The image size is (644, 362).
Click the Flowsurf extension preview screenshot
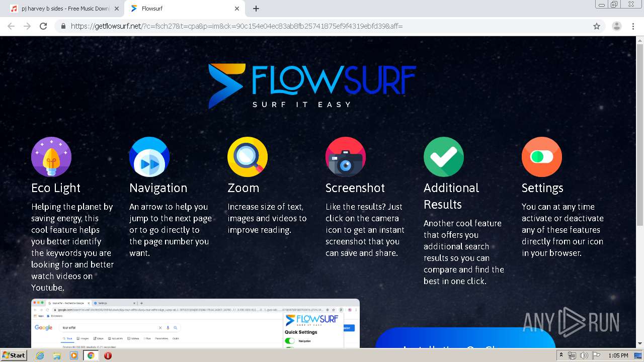(195, 323)
